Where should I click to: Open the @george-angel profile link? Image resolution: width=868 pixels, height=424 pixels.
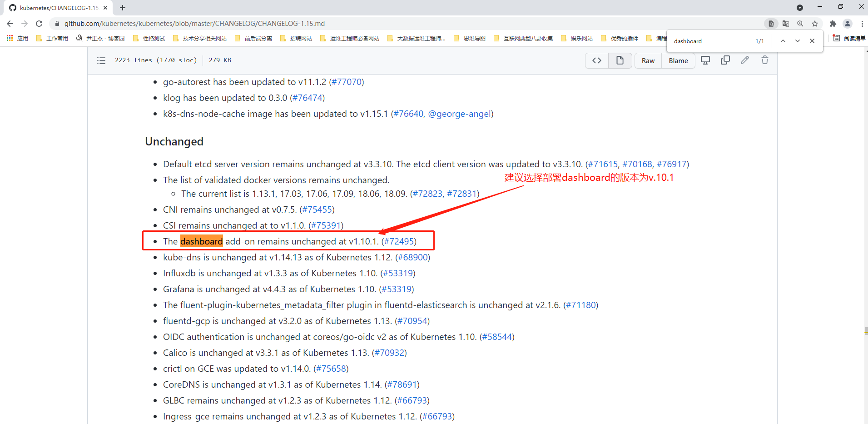pos(459,114)
